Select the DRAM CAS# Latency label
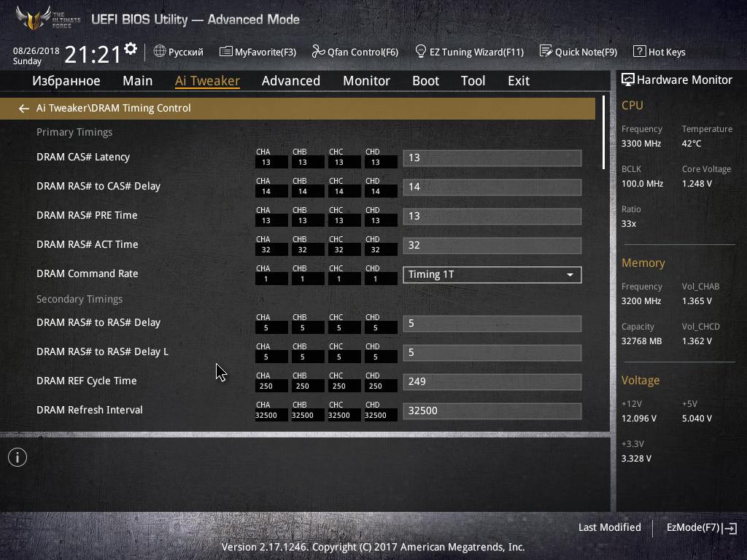747x560 pixels. click(x=83, y=157)
